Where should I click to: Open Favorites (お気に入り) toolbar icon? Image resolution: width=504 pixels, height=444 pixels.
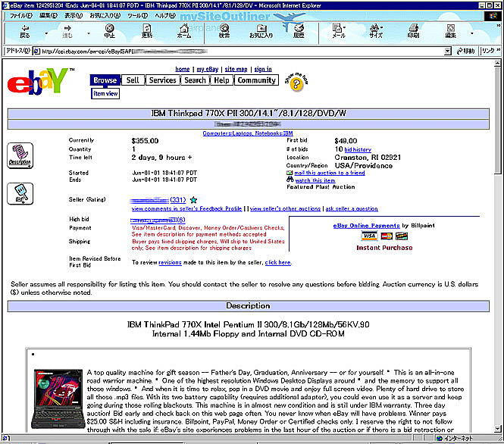tap(261, 32)
